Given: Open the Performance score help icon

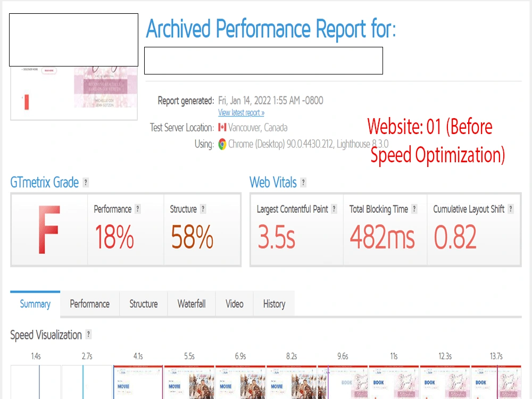Looking at the screenshot, I should click(138, 209).
